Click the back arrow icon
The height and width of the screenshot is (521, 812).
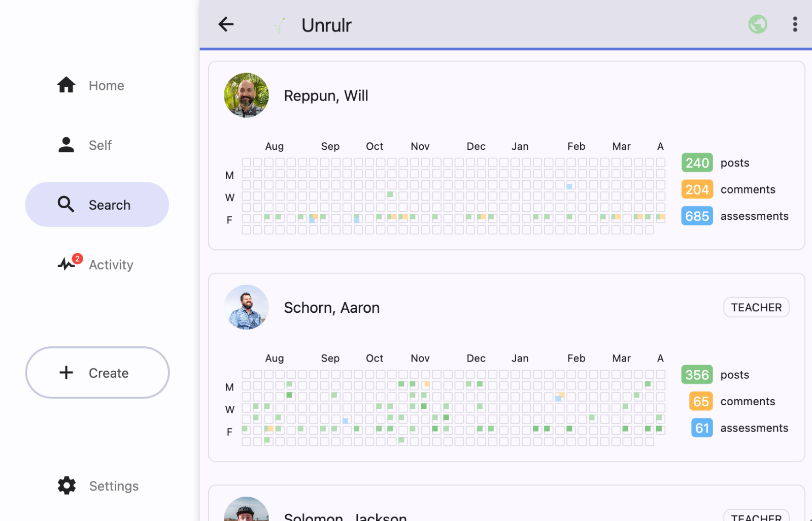tap(226, 24)
